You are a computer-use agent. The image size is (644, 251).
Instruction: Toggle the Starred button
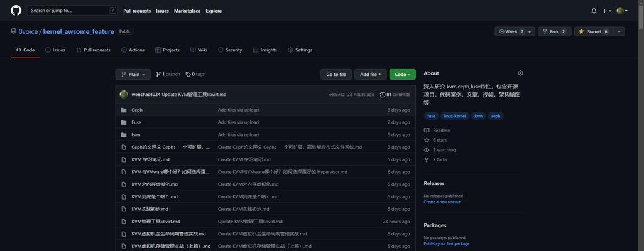[593, 31]
